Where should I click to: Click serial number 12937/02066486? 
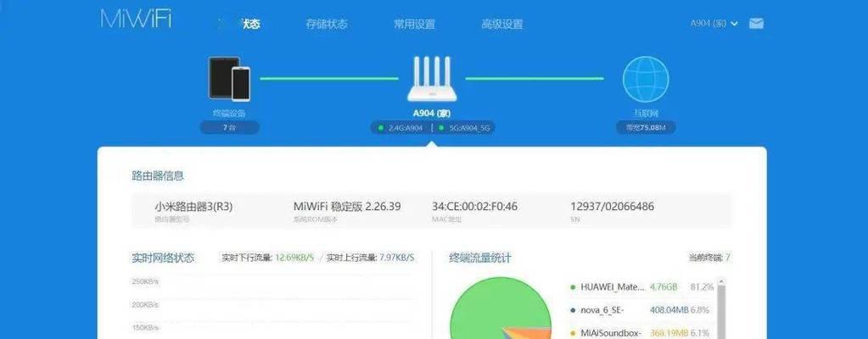(613, 207)
